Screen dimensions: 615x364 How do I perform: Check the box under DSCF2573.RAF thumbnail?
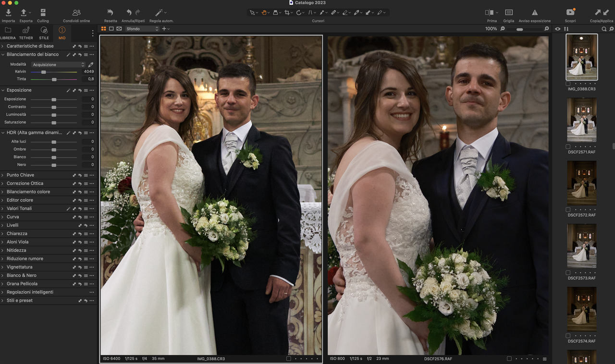568,273
